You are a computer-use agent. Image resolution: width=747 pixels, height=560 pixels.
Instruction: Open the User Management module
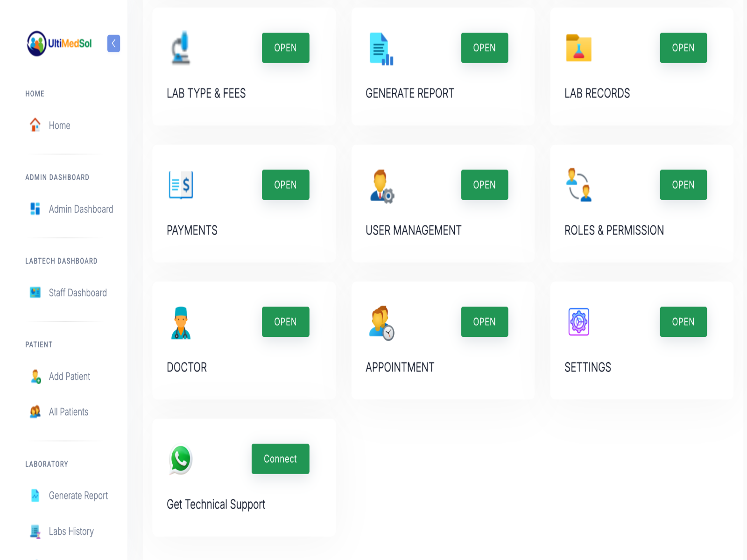click(x=484, y=185)
